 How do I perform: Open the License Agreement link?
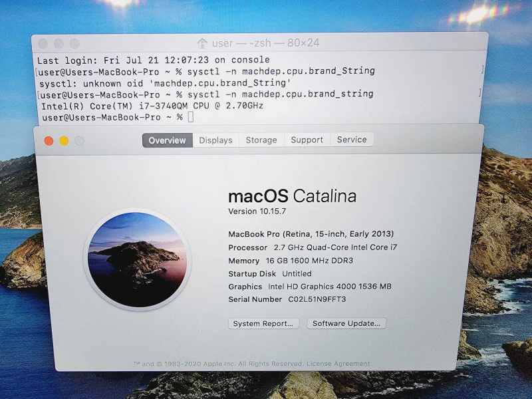pos(338,363)
